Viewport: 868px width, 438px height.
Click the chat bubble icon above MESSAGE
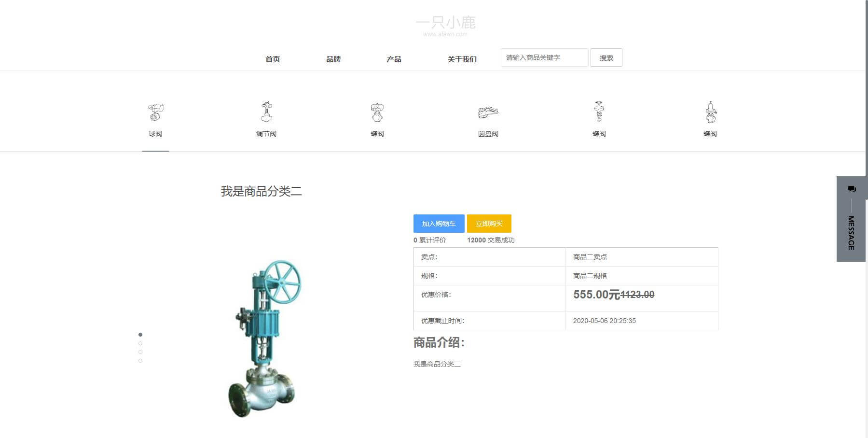click(852, 189)
